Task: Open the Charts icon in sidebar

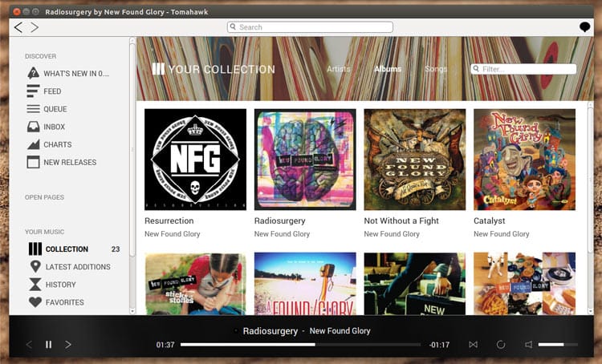Action: tap(33, 144)
